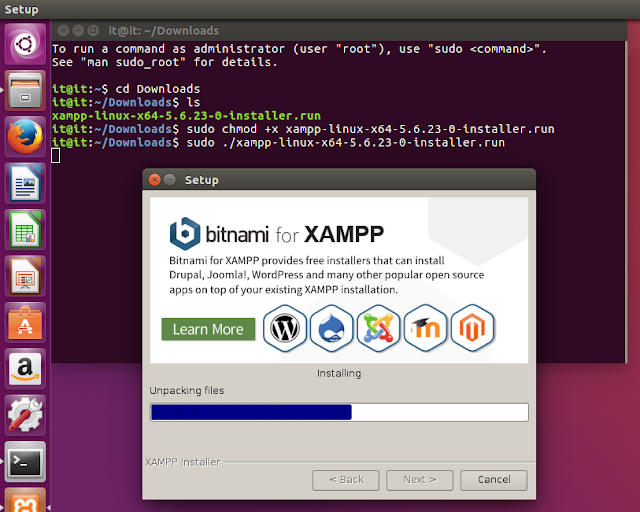Open LibreOffice Writer from the dock
The image size is (640, 512).
pos(25,183)
